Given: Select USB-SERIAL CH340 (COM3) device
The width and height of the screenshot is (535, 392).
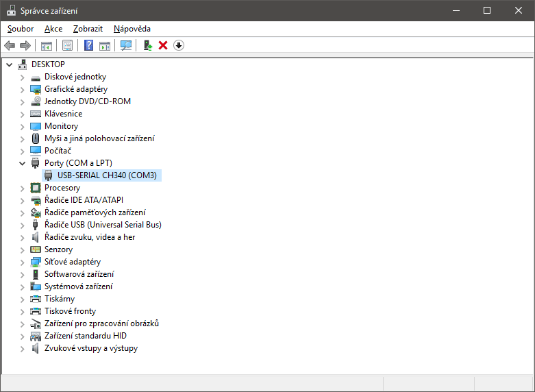Looking at the screenshot, I should (107, 175).
